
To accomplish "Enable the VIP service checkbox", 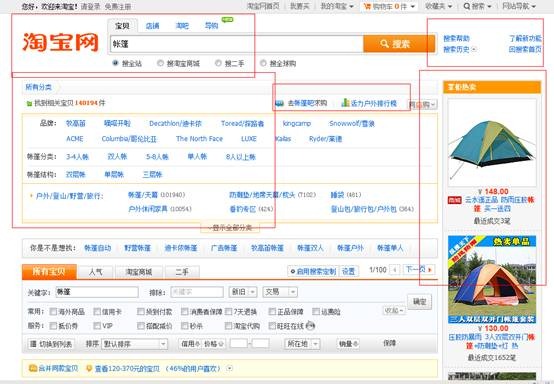I will 97,326.
